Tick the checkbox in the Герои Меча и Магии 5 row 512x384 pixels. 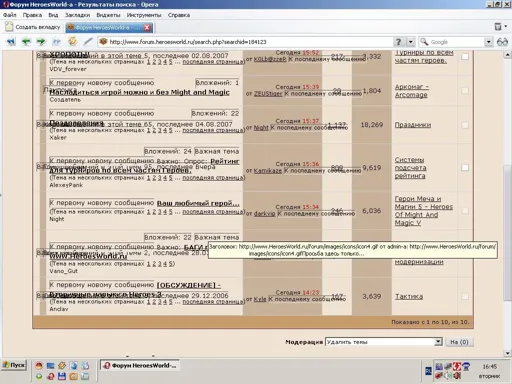pos(465,211)
